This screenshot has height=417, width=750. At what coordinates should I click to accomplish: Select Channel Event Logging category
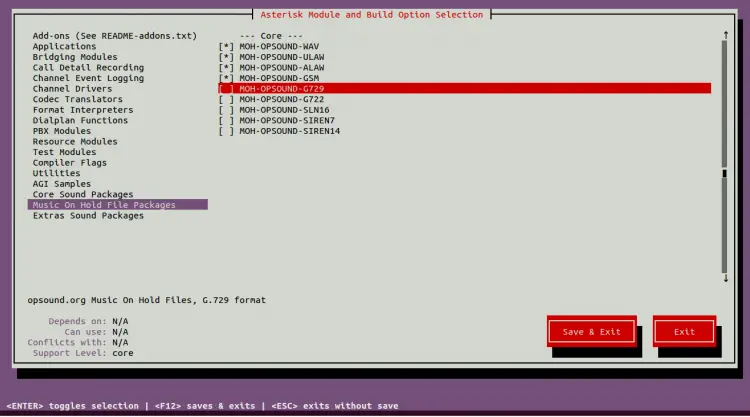[x=88, y=78]
